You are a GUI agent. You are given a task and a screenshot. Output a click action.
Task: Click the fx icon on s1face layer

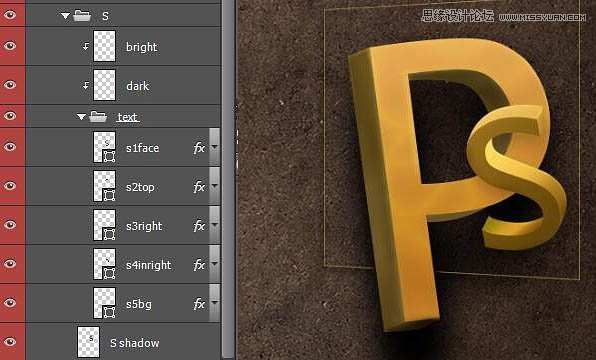199,148
